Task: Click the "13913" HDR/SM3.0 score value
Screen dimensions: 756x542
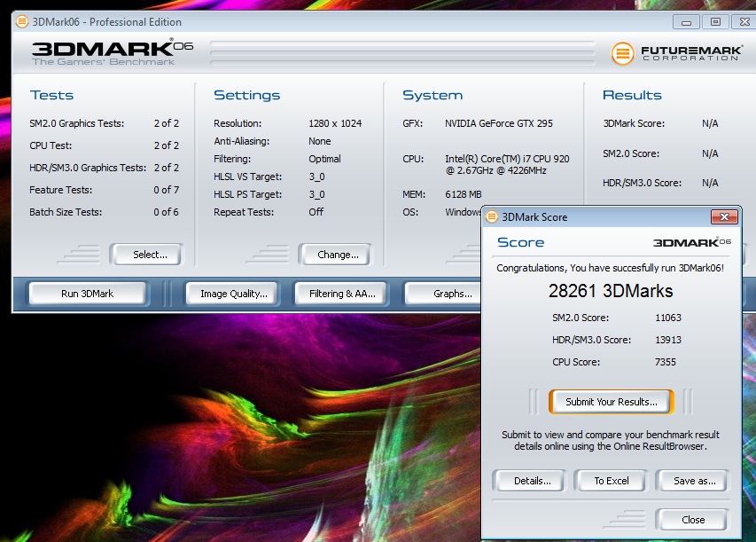Action: (667, 340)
